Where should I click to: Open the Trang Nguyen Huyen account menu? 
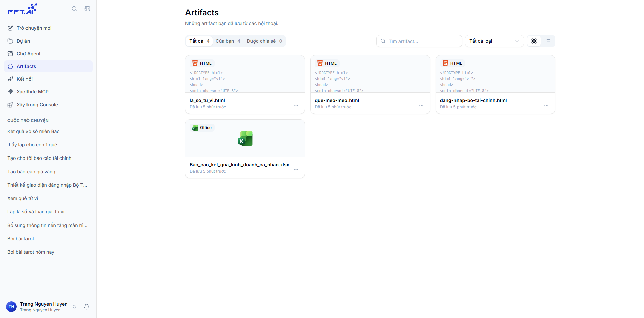(42, 307)
